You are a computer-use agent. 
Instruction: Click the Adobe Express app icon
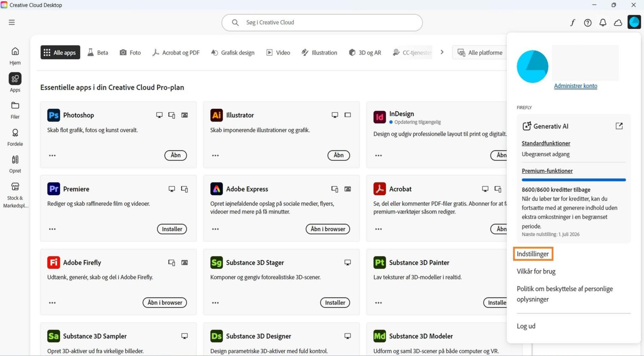click(x=217, y=189)
